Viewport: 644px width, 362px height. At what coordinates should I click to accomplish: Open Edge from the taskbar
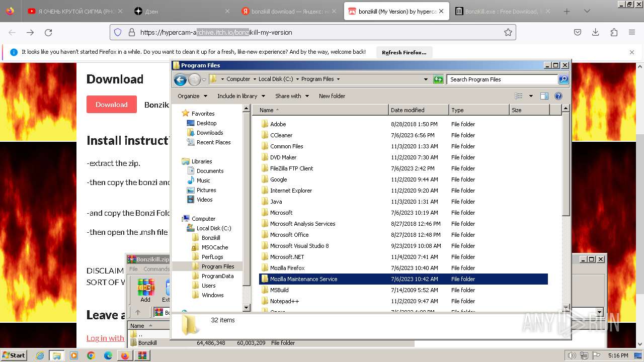click(x=108, y=355)
